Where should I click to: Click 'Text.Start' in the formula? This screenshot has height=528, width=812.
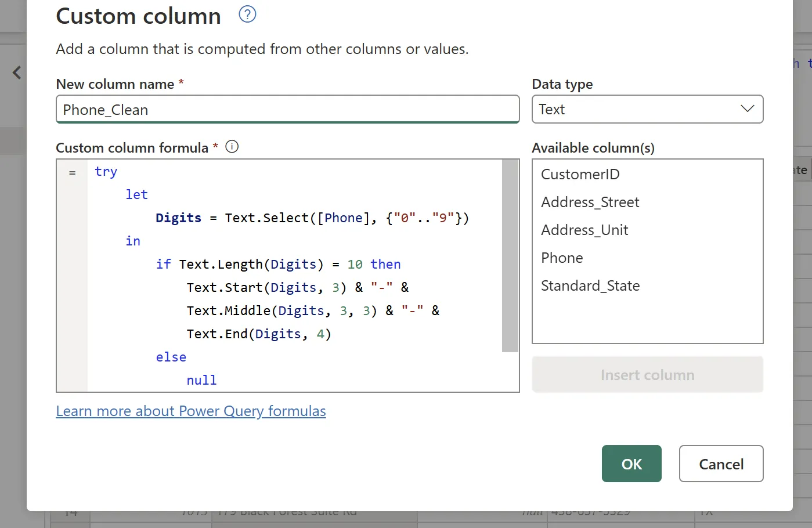click(x=225, y=287)
